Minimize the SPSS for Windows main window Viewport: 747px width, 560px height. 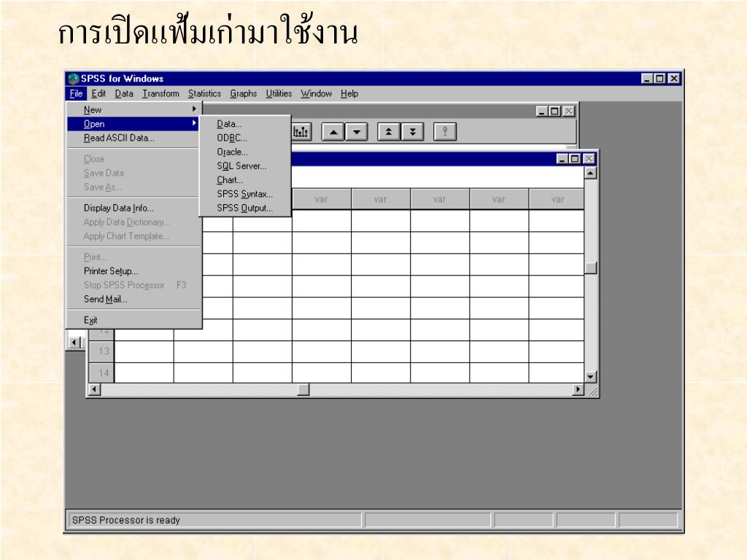tap(646, 79)
